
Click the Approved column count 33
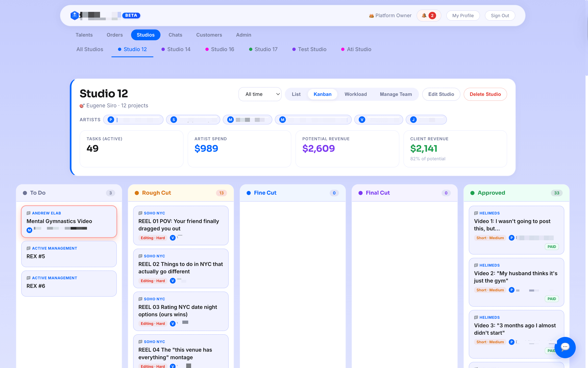click(556, 193)
